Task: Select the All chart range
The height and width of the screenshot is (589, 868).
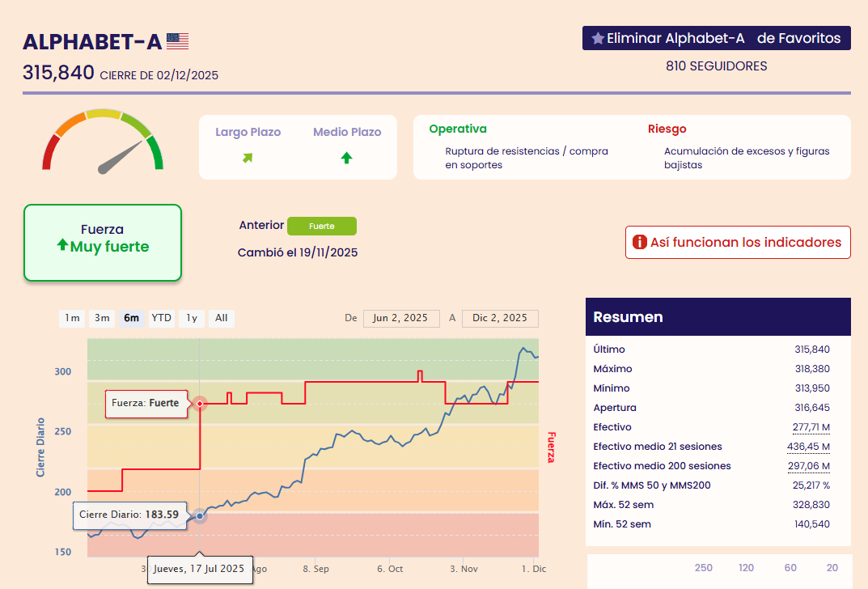Action: 222,318
